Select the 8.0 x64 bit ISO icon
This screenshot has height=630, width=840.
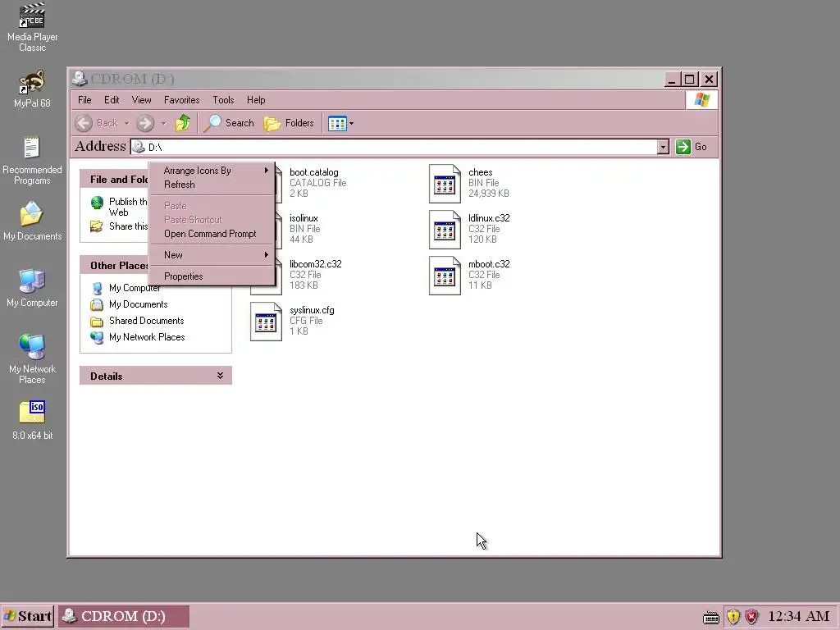pyautogui.click(x=32, y=421)
